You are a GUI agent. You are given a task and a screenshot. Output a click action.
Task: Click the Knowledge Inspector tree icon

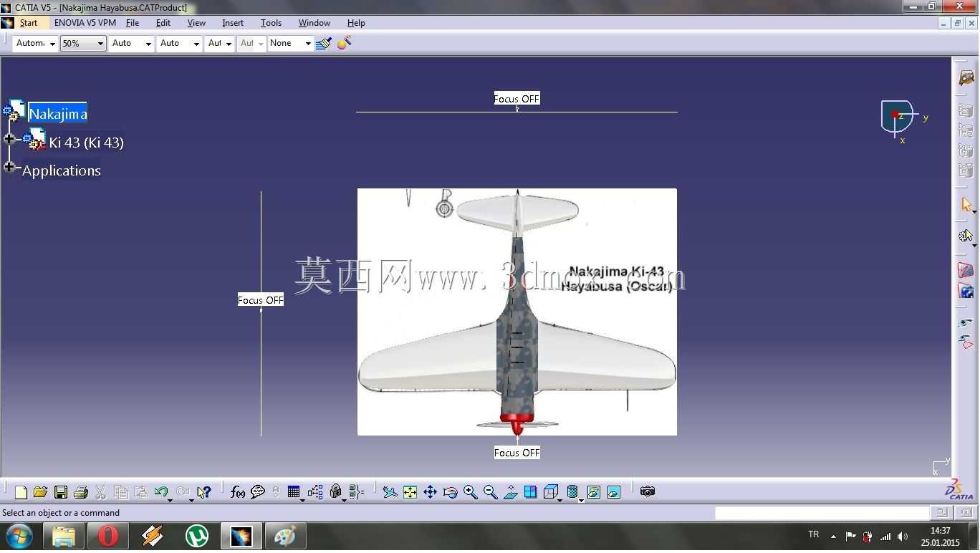click(315, 492)
